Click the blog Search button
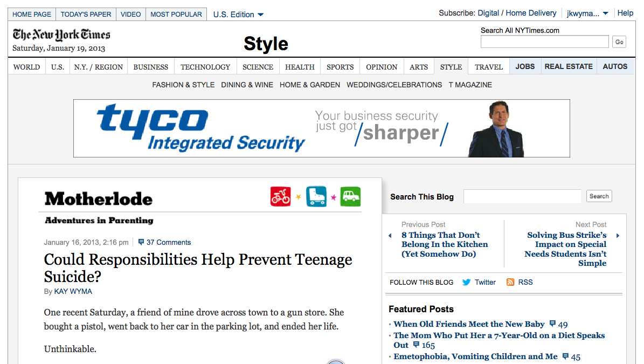 click(x=599, y=196)
